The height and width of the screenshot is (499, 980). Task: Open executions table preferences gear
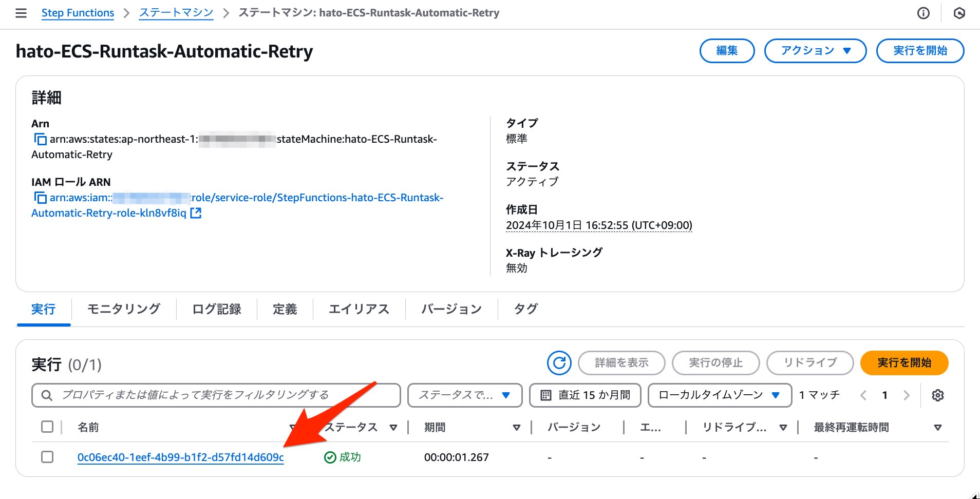pyautogui.click(x=938, y=395)
